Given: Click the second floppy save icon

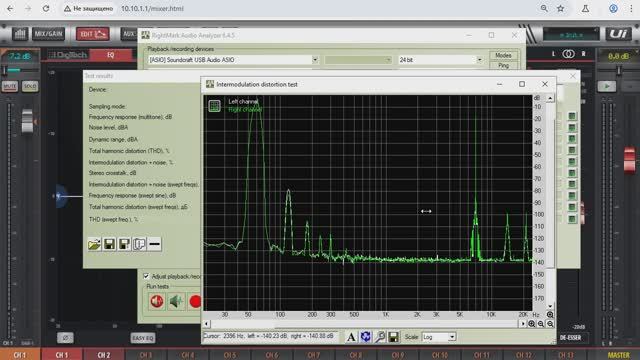Looking at the screenshot, I should click(124, 244).
